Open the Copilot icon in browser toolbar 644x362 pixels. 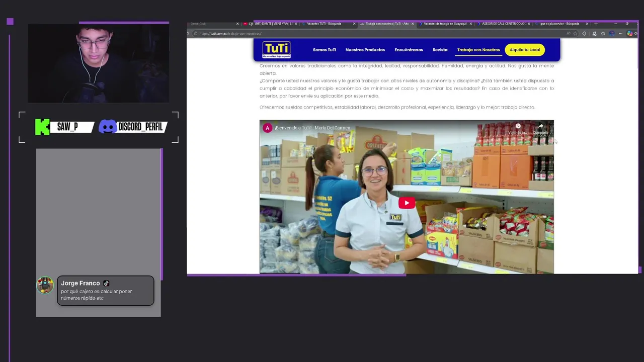point(629,34)
